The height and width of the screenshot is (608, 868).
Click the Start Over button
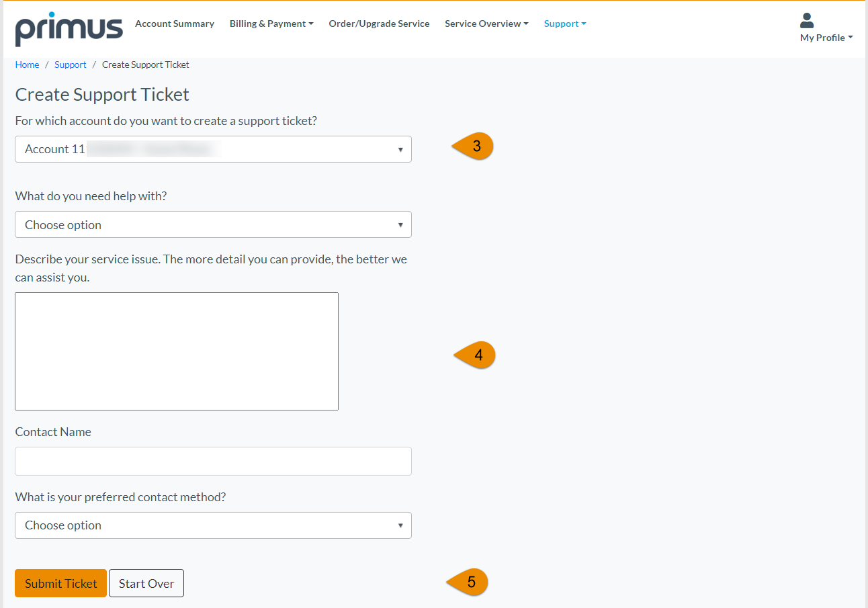point(146,583)
